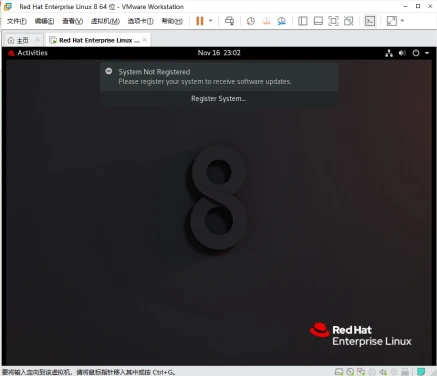Toggle the library sidebar view icon

tap(303, 21)
